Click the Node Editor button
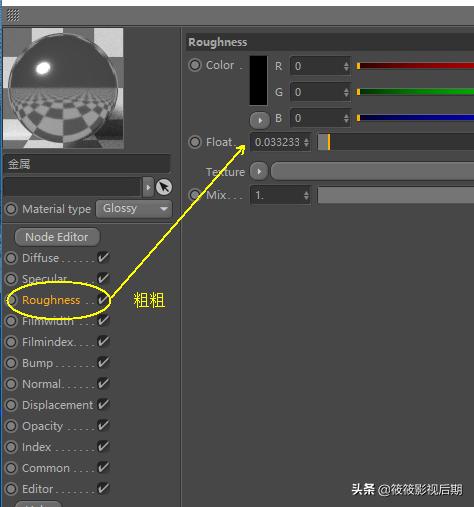Screen dimensions: 474x507 57,237
